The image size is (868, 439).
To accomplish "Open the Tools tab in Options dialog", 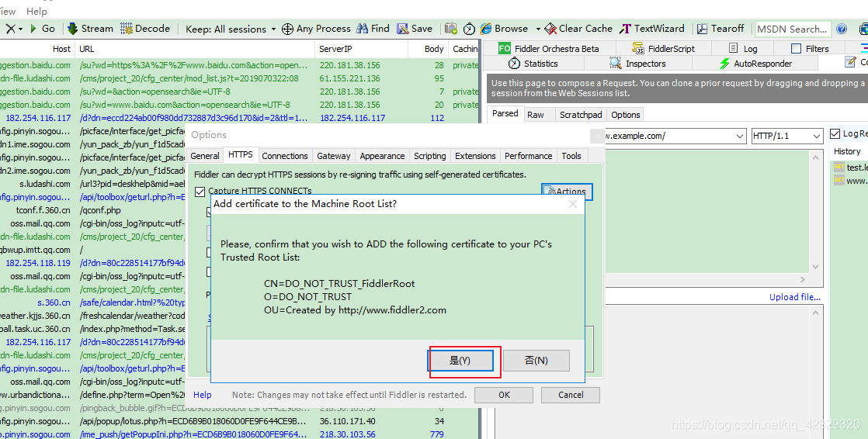I will 571,156.
